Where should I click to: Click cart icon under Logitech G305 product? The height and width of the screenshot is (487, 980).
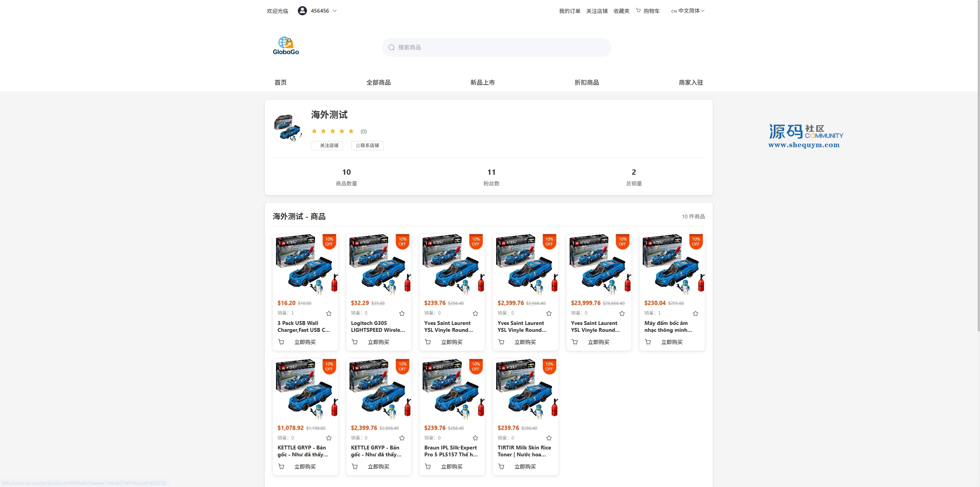coord(354,342)
